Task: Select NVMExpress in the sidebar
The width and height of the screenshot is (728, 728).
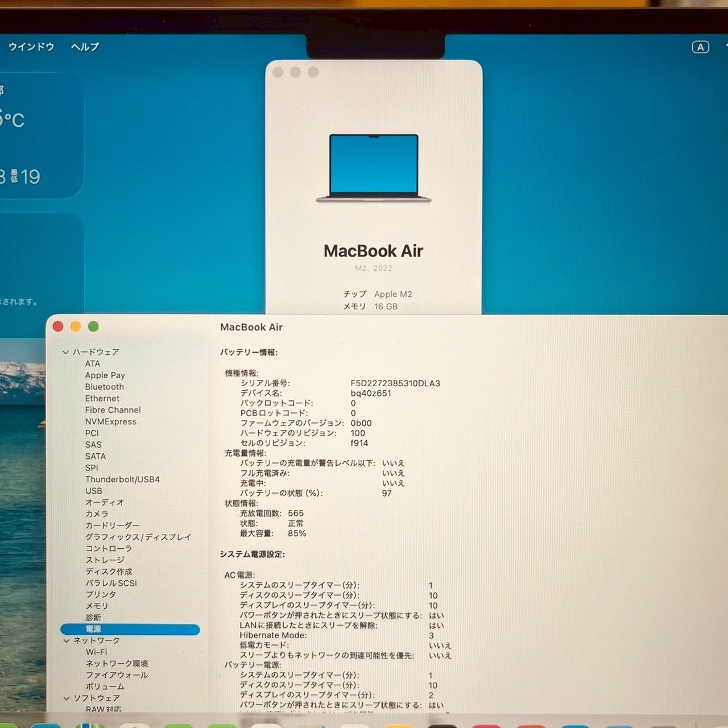Action: [x=110, y=421]
